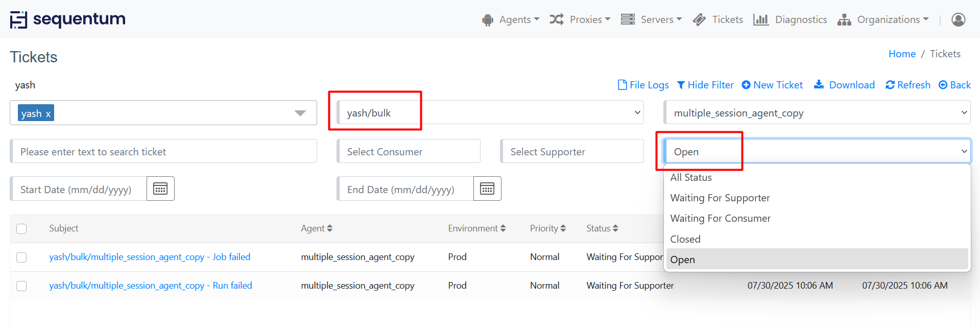This screenshot has height=329, width=980.
Task: Click the Download icon
Action: pyautogui.click(x=819, y=85)
